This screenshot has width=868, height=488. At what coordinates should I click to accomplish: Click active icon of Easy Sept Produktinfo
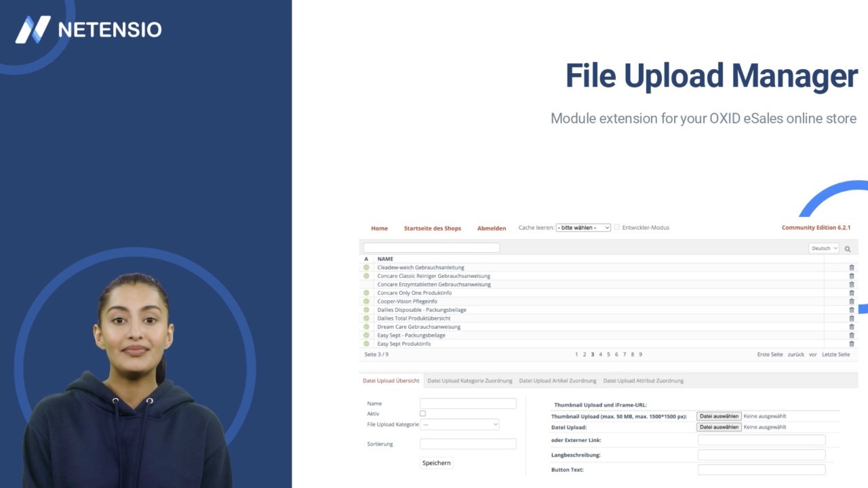(366, 344)
